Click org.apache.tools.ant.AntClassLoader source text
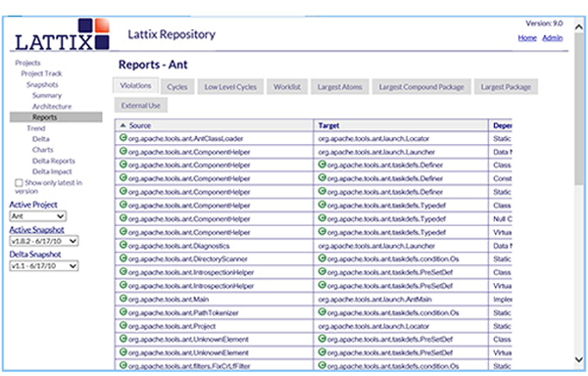Image resolution: width=588 pixels, height=376 pixels. (186, 139)
